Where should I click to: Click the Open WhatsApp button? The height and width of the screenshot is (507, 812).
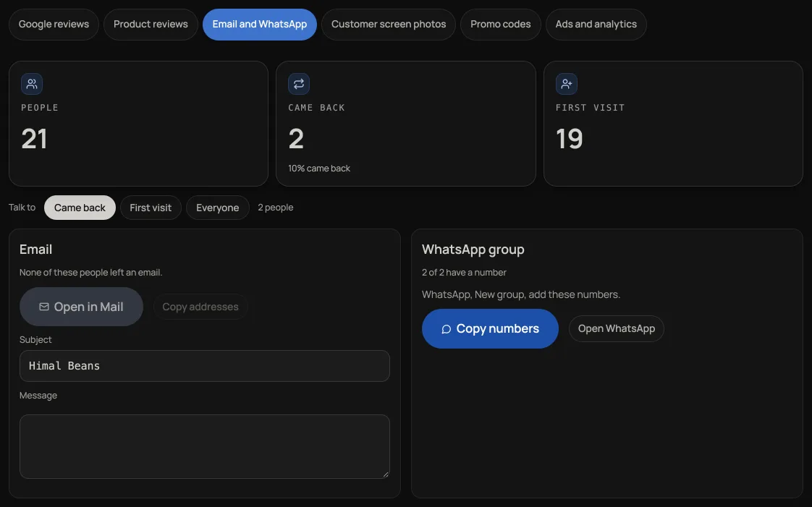[x=617, y=328]
